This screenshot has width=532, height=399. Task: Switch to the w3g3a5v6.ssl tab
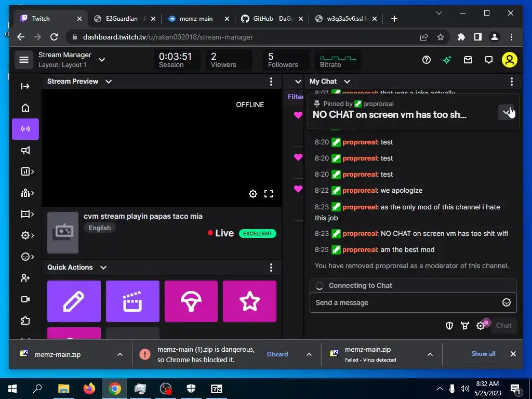[345, 19]
